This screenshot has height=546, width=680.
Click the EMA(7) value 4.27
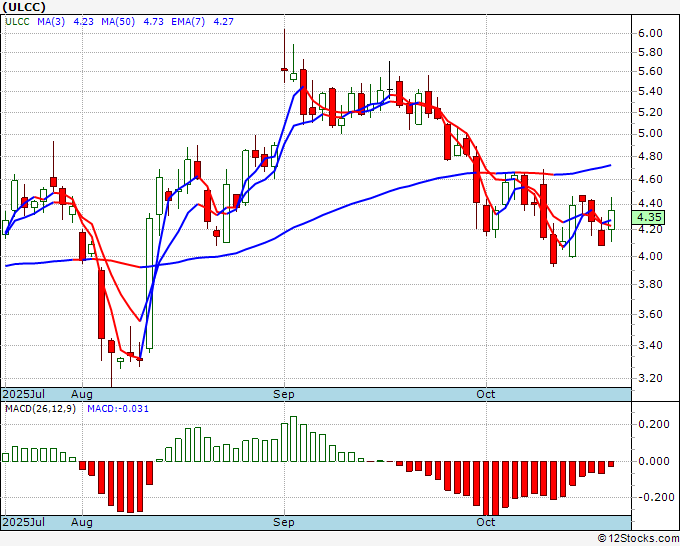223,21
